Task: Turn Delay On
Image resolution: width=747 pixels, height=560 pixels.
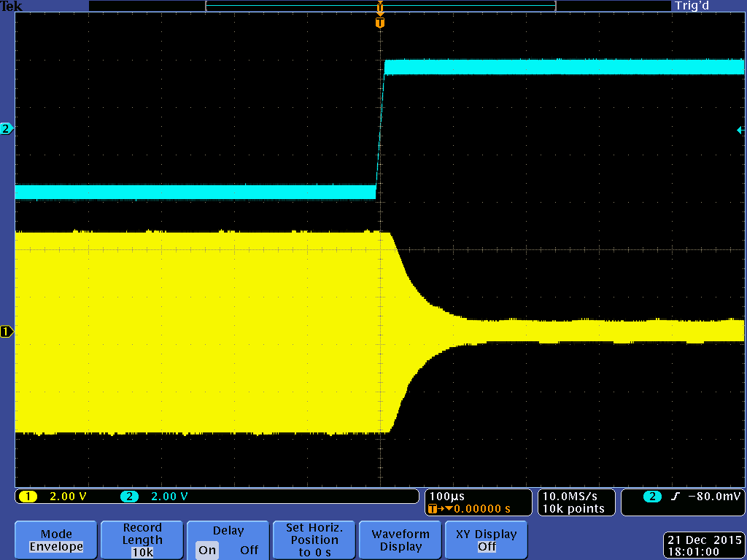Action: pyautogui.click(x=207, y=550)
